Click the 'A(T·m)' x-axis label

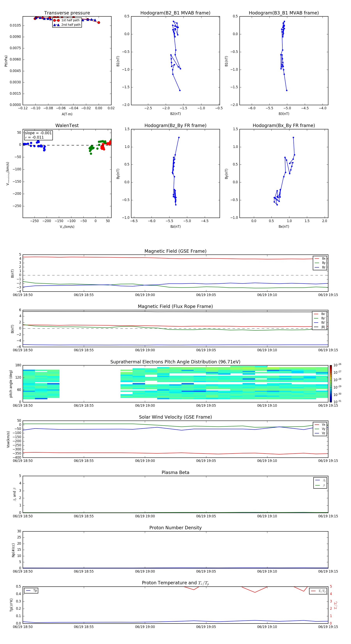point(67,114)
